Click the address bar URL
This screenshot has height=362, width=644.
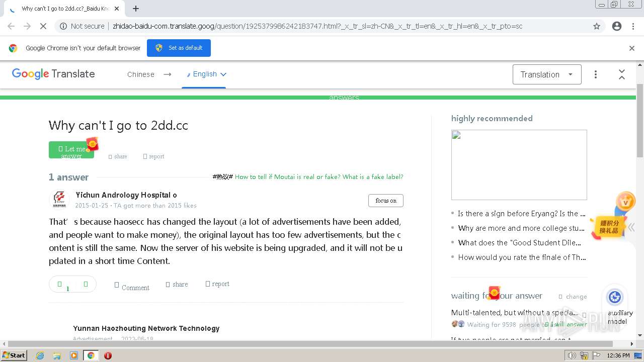click(x=317, y=26)
